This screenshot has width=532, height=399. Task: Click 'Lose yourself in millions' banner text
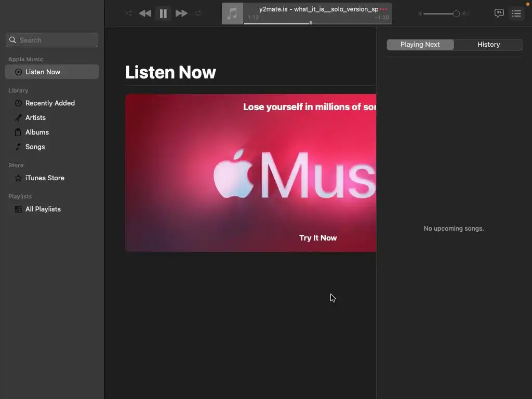pyautogui.click(x=310, y=107)
